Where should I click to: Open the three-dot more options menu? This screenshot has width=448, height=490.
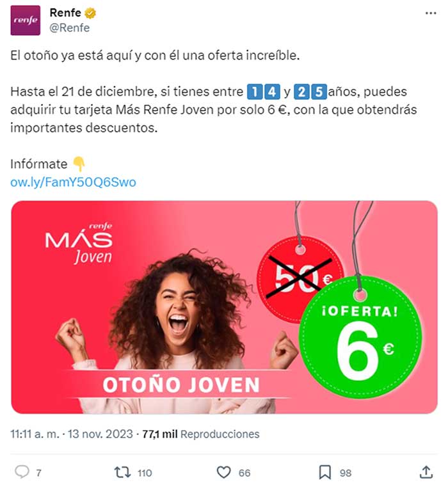pos(431,13)
